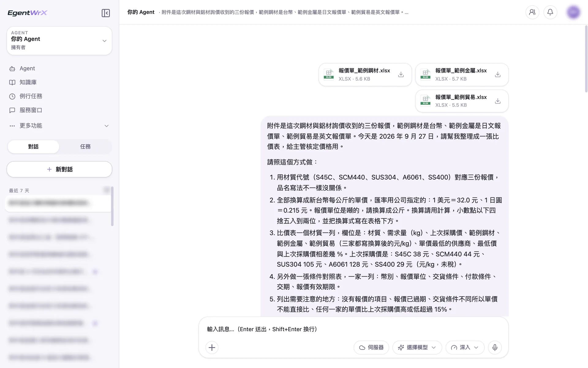Download 報價單_範例金屬.xlsx

(x=498, y=75)
